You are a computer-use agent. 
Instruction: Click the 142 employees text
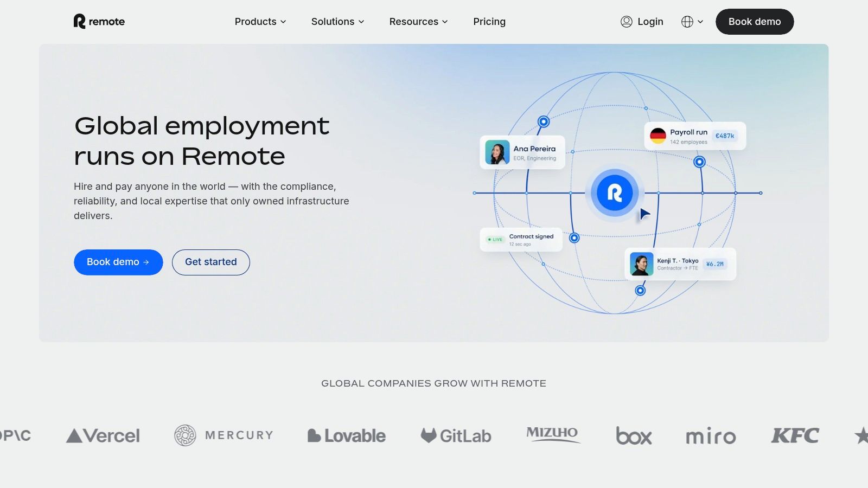(x=688, y=142)
